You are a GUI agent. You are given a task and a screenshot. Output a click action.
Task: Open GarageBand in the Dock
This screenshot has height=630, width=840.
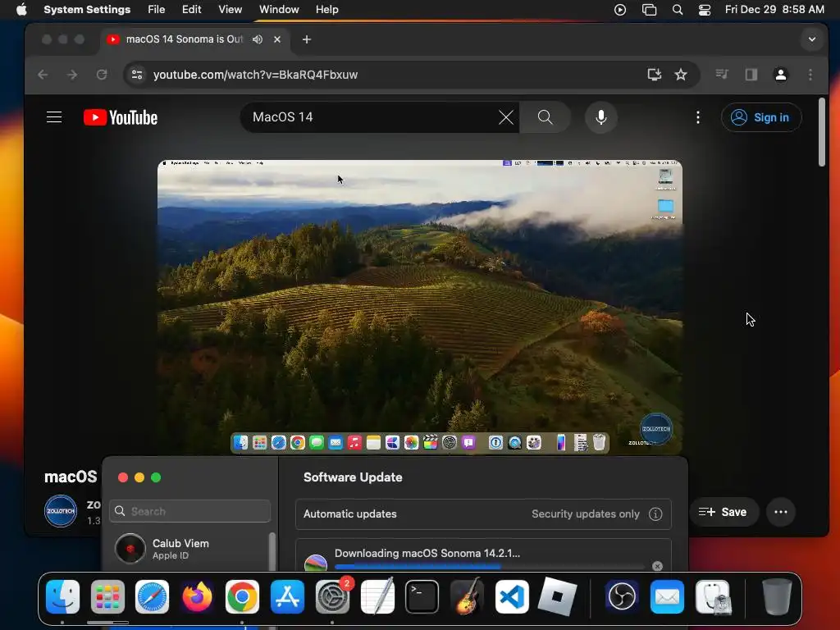[467, 597]
